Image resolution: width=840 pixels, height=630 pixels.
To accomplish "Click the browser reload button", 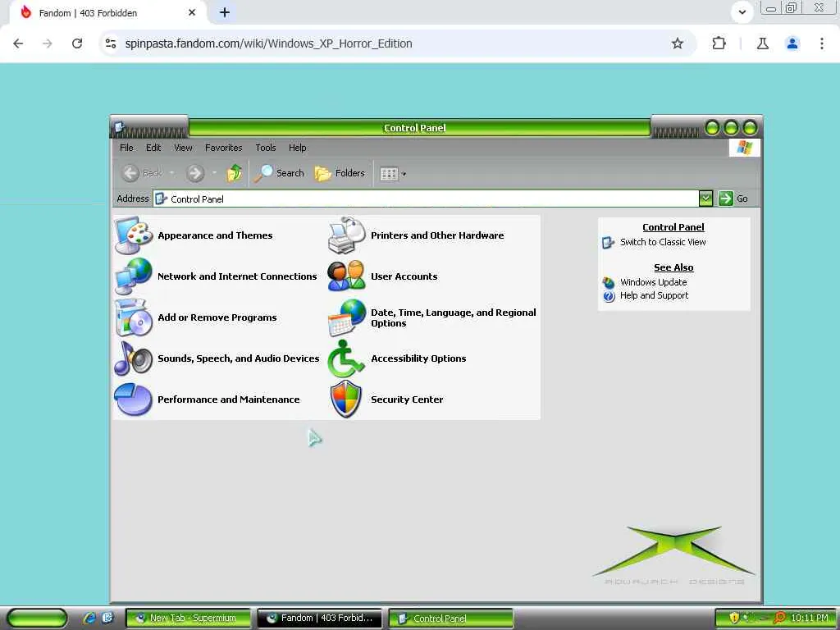I will (x=77, y=43).
